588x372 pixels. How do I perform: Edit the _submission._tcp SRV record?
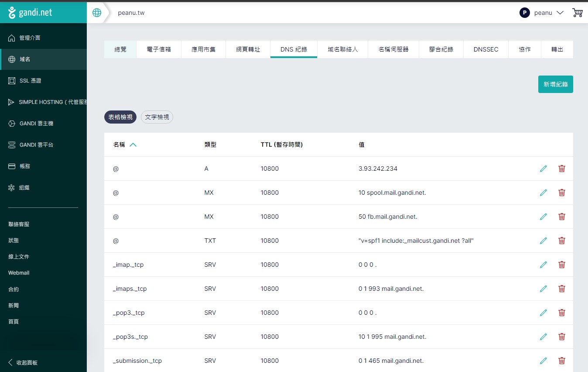click(x=544, y=361)
